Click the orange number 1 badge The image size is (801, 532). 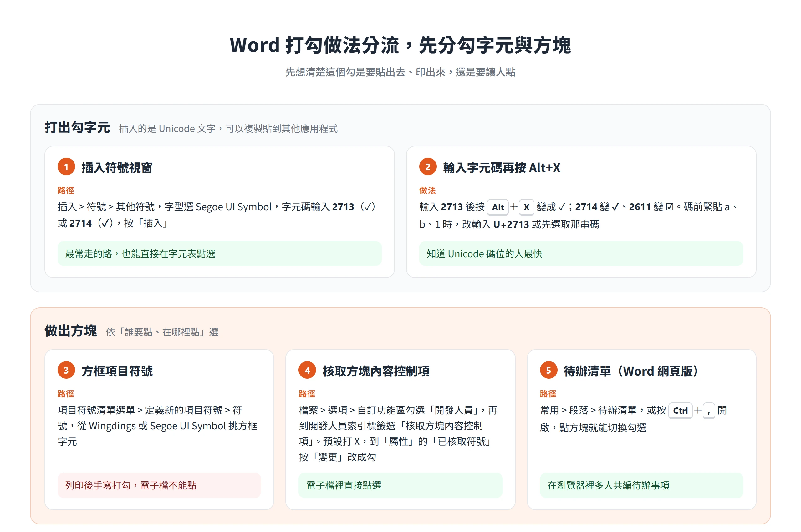coord(66,166)
